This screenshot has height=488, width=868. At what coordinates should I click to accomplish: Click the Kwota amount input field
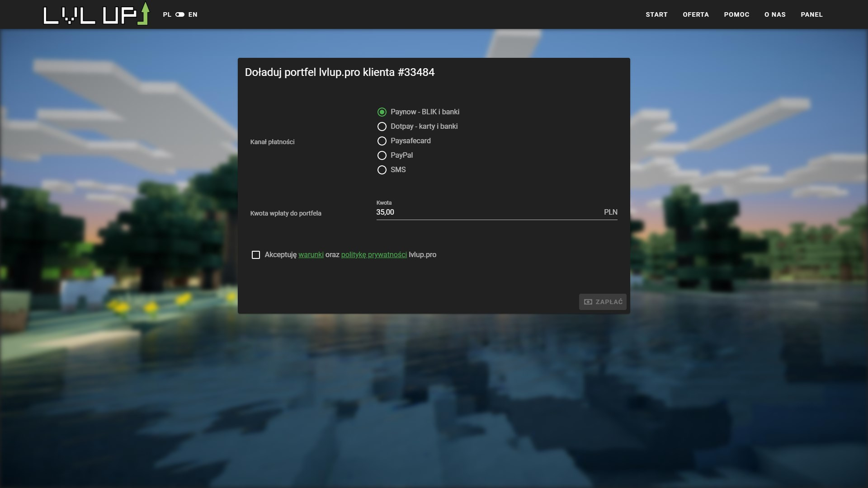(488, 212)
